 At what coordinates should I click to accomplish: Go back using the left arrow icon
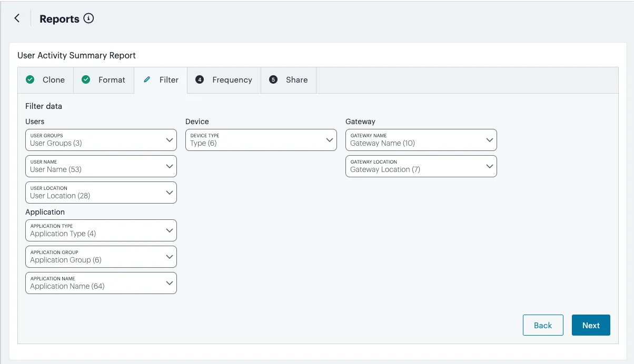[x=17, y=18]
